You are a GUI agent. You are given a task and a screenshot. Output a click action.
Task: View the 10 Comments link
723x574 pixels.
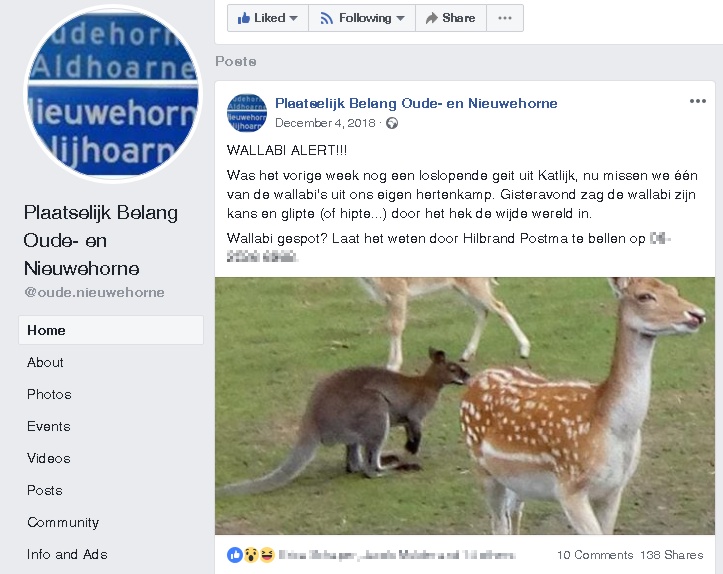(x=595, y=555)
